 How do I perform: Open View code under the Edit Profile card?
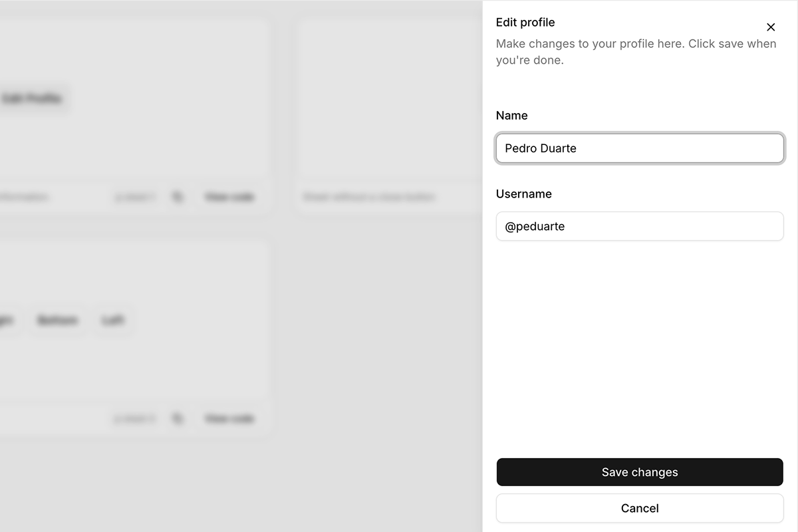pos(229,197)
